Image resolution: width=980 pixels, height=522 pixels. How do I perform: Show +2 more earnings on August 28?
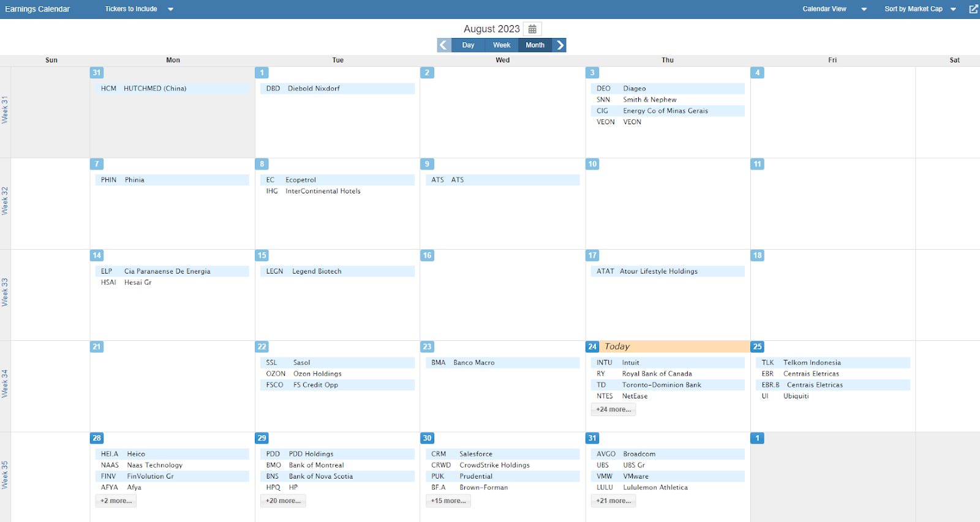pyautogui.click(x=116, y=501)
